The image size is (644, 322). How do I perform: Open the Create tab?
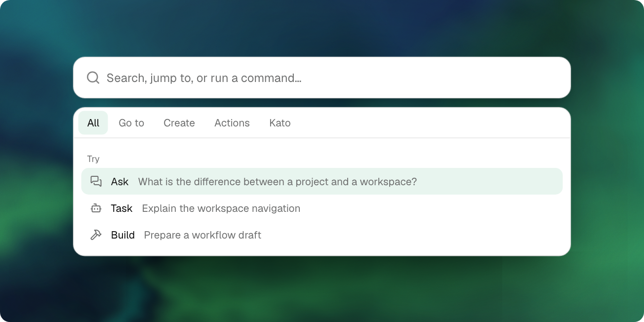click(179, 123)
